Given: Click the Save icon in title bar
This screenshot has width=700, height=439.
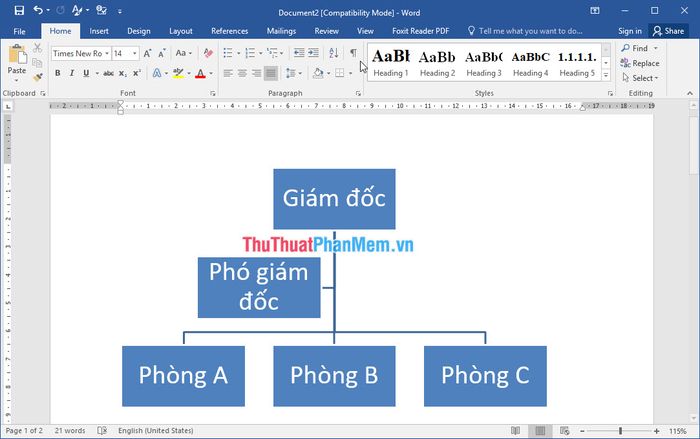Looking at the screenshot, I should pos(19,10).
